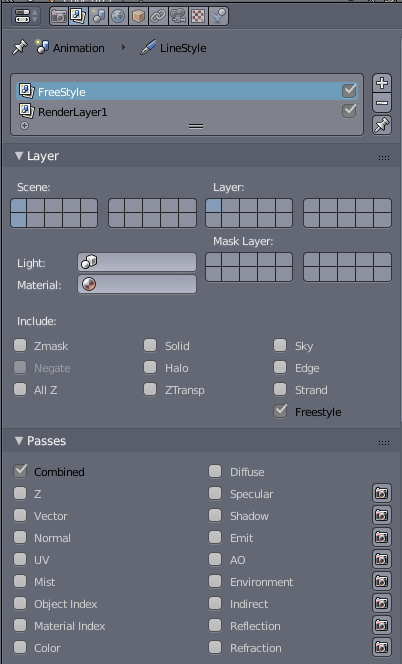Viewport: 402px width, 664px height.
Task: Enable the Zmask checkbox
Action: (x=20, y=345)
